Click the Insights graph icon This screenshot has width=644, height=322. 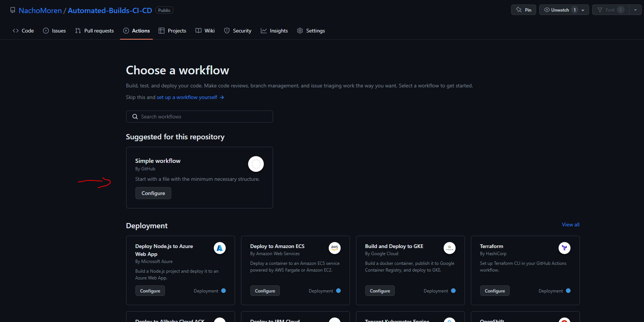264,31
